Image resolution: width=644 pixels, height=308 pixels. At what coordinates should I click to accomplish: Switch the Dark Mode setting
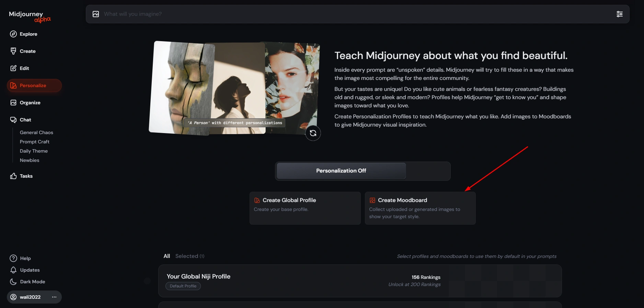(27, 282)
